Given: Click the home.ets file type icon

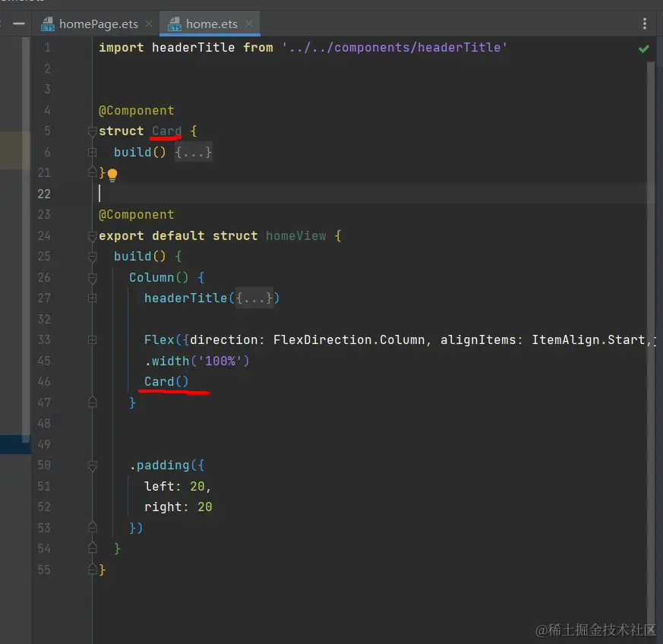Looking at the screenshot, I should click(x=174, y=24).
